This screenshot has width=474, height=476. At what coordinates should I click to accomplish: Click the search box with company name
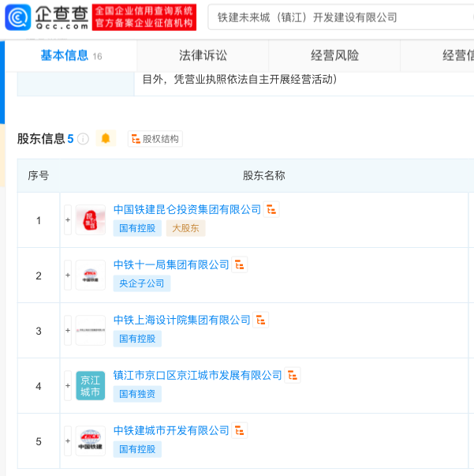[341, 17]
